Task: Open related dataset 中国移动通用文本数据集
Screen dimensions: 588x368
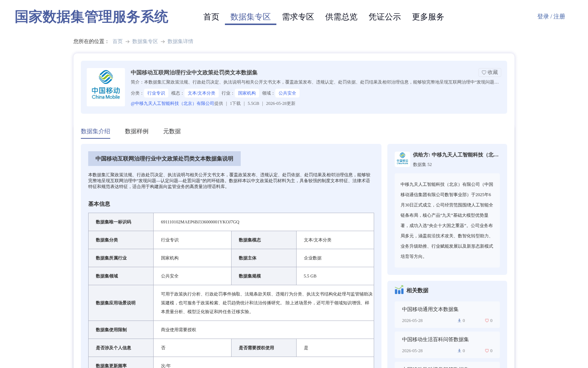Action: (x=430, y=309)
